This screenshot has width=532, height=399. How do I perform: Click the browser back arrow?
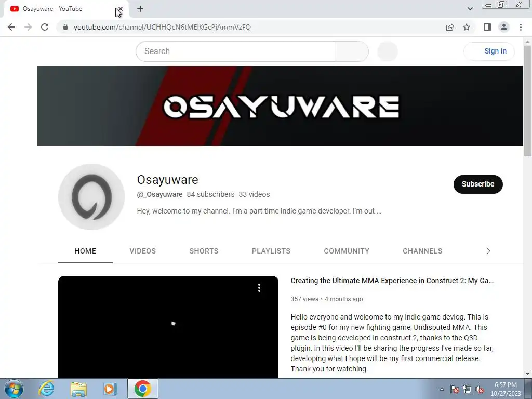click(x=11, y=27)
